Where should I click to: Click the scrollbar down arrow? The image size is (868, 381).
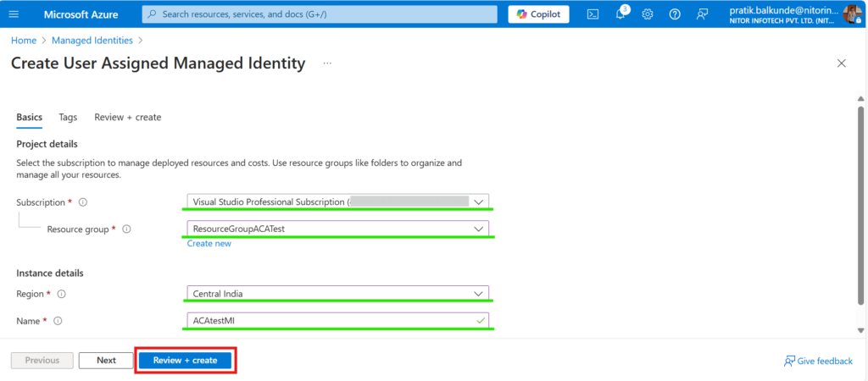click(x=861, y=331)
